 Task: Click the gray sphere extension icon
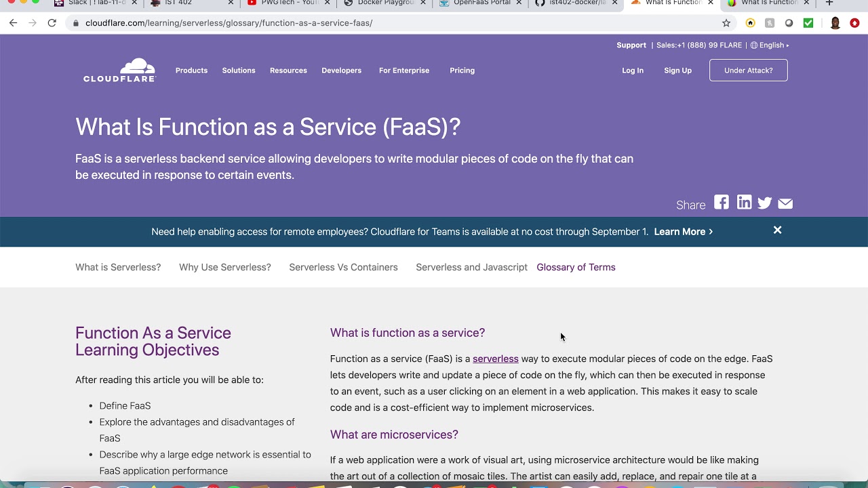pos(789,23)
